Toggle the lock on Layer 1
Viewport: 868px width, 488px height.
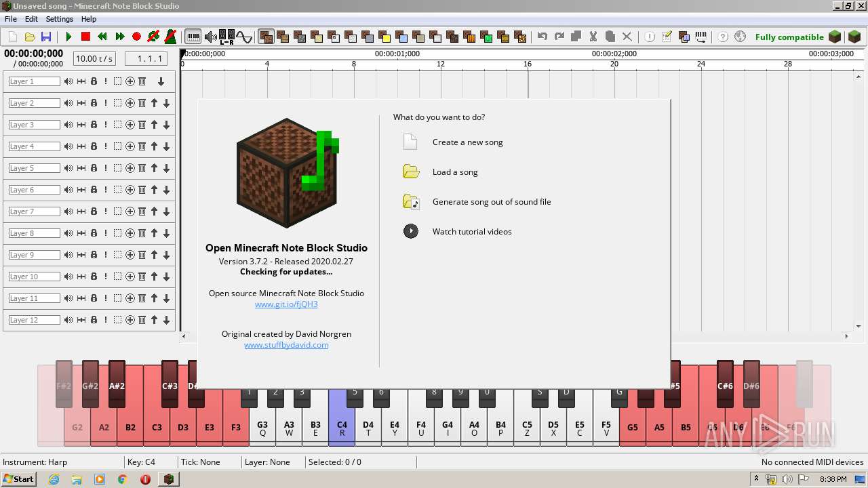coord(94,81)
